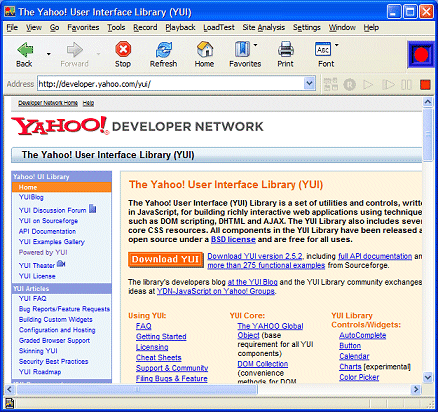This screenshot has width=438, height=412.
Task: Open the AutoComplete widget link
Action: pos(363,336)
